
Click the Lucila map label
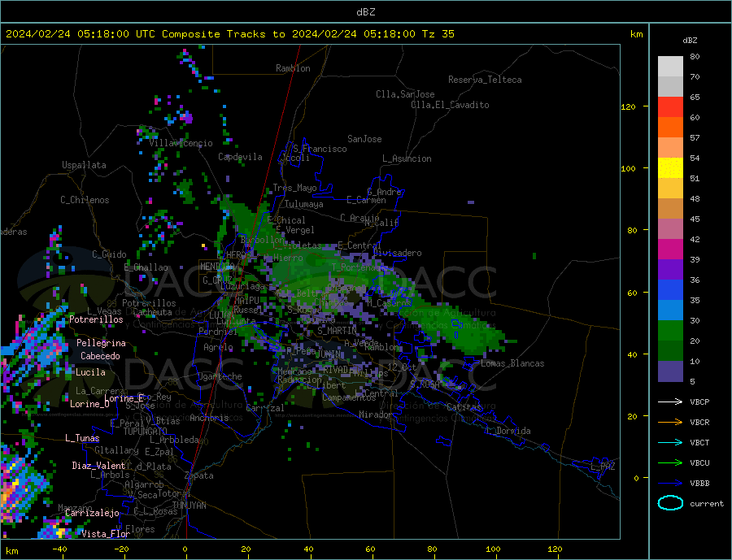[x=90, y=372]
